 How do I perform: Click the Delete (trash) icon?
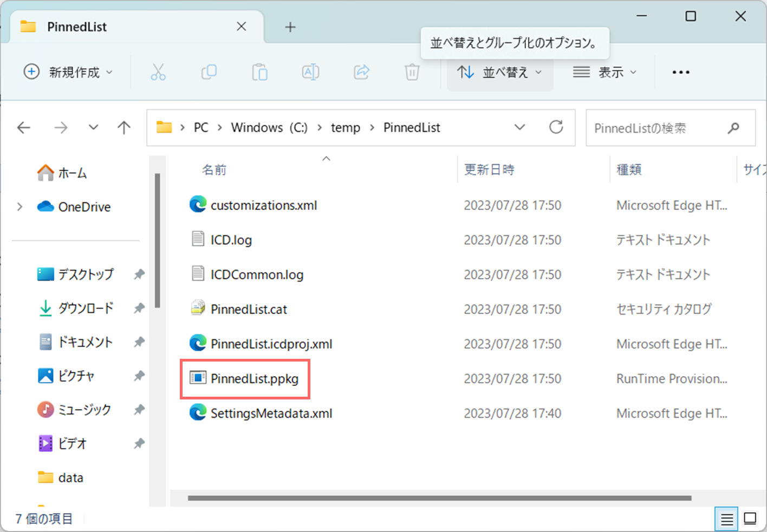412,71
